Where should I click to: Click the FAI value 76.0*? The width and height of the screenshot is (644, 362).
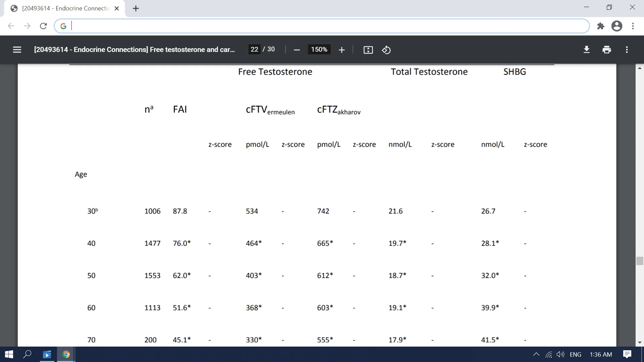click(182, 243)
